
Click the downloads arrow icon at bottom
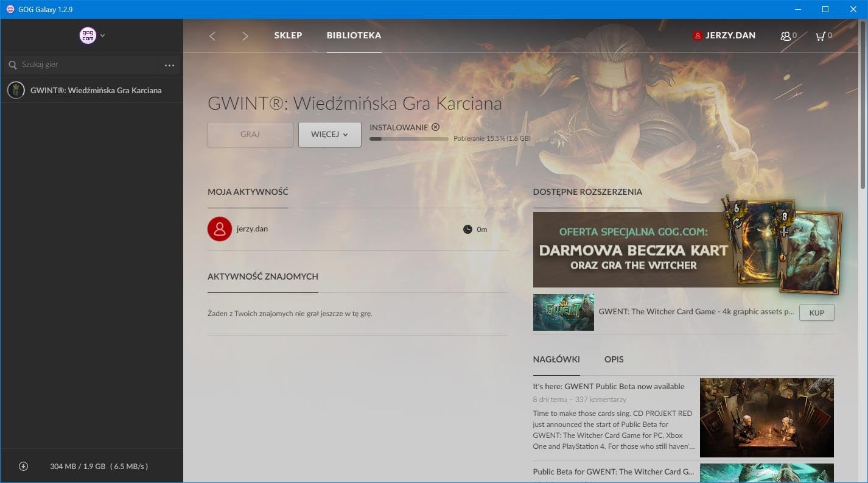pos(23,466)
